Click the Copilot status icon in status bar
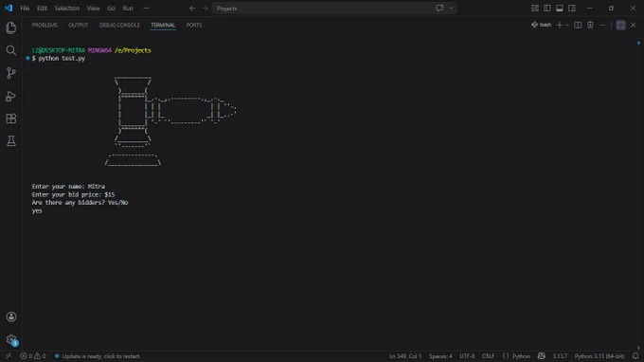Viewport: 644px width, 362px height. pyautogui.click(x=542, y=356)
